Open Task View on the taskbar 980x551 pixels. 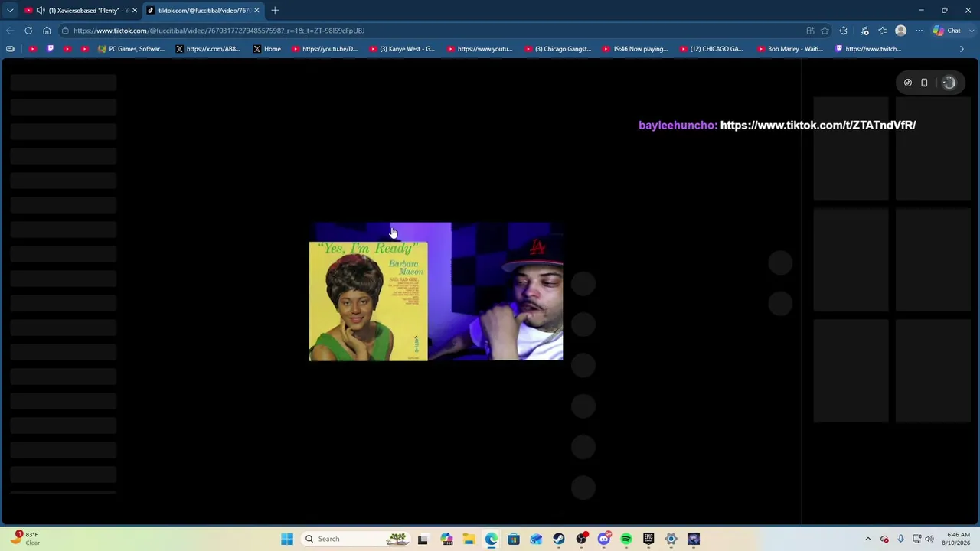[423, 539]
